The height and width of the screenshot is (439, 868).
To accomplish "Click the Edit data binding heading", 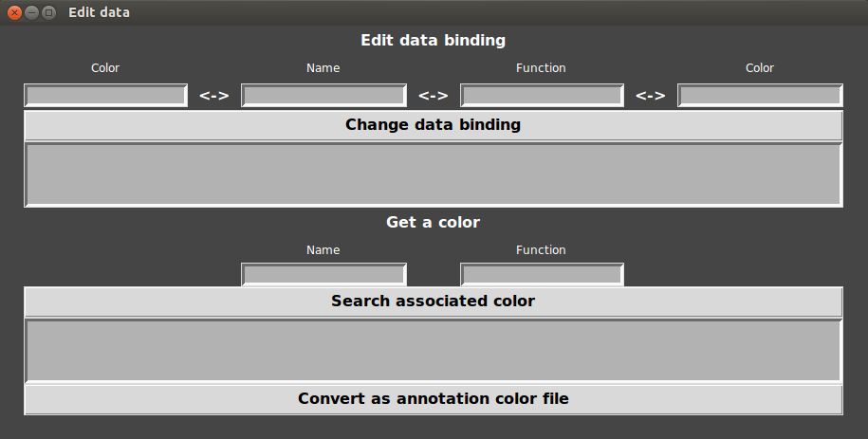I will click(433, 41).
